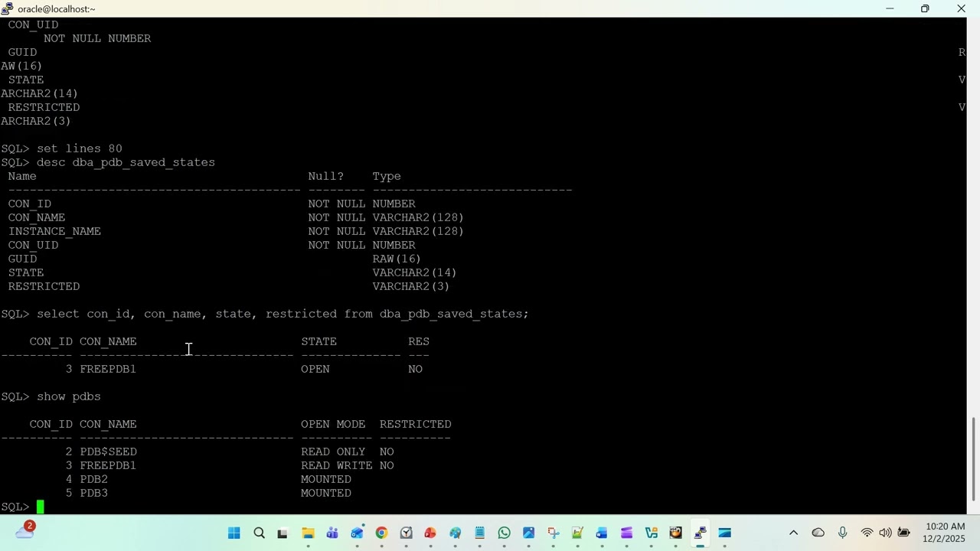Image resolution: width=980 pixels, height=551 pixels.
Task: Click the 'PDB3' container name
Action: click(x=93, y=493)
